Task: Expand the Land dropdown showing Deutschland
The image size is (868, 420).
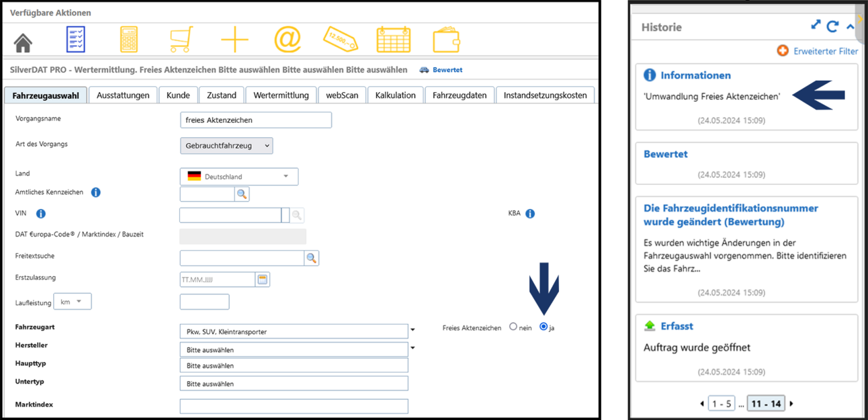Action: point(238,177)
